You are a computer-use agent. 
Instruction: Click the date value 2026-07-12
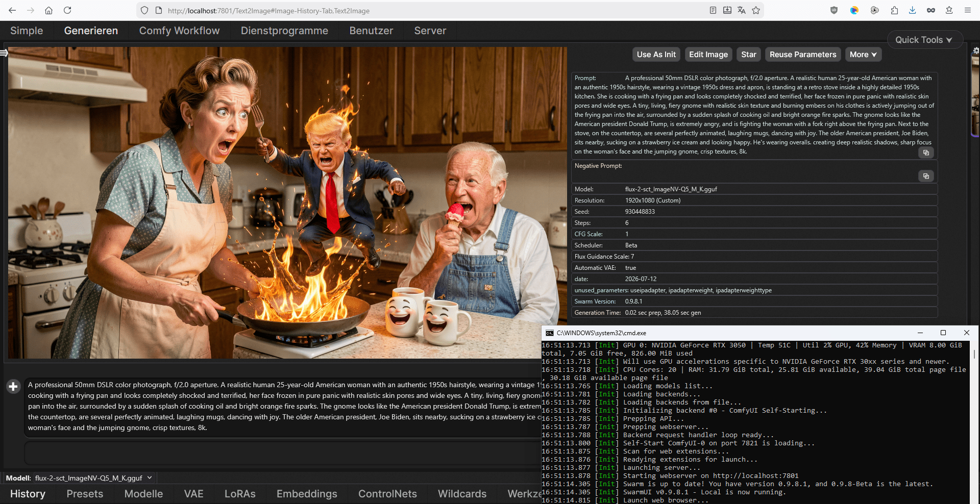(x=641, y=279)
